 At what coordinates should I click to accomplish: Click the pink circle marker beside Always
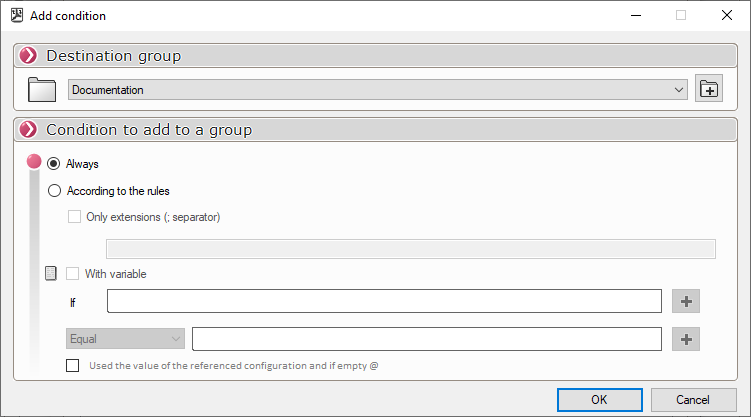(34, 163)
